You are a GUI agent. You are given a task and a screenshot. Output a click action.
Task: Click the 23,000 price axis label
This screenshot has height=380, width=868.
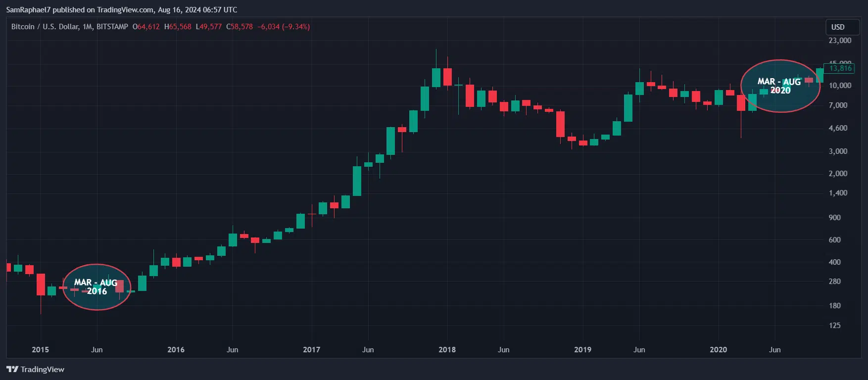click(840, 41)
